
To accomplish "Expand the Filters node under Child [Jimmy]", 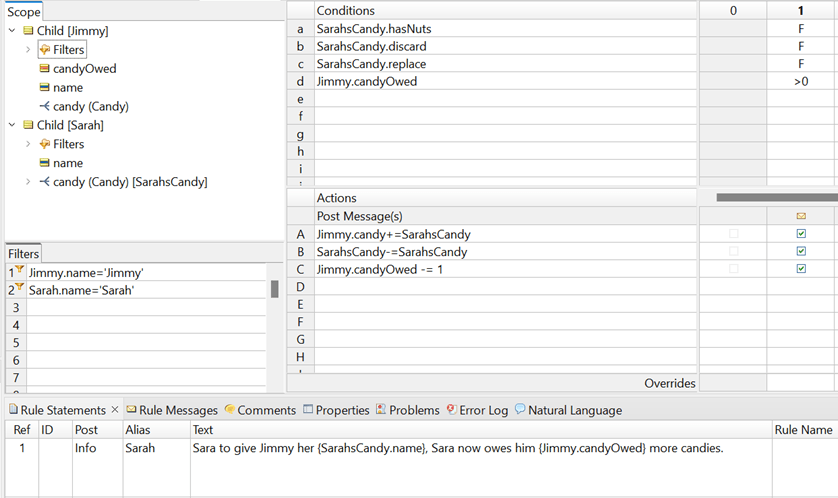I will coord(29,50).
